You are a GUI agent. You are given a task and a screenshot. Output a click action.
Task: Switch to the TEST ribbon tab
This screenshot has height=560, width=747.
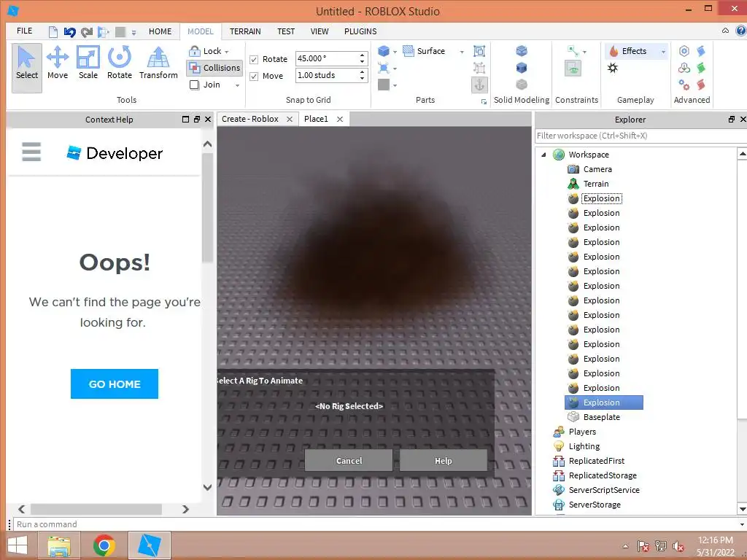tap(286, 31)
